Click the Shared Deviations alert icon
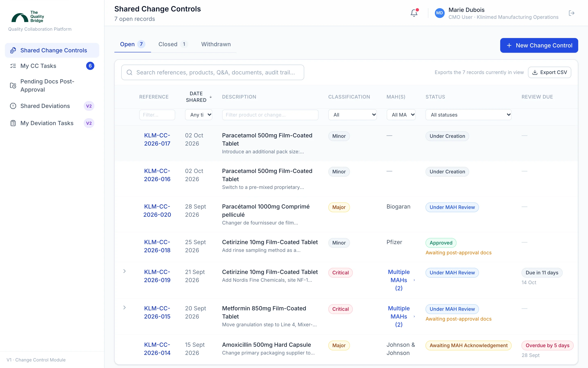The image size is (588, 368). [x=13, y=106]
